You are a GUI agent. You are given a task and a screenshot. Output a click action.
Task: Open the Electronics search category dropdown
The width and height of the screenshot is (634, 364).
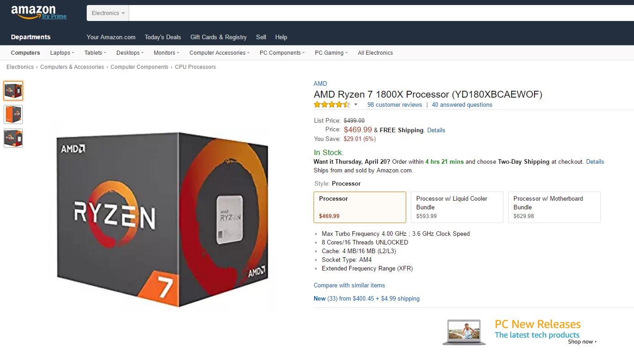click(108, 13)
